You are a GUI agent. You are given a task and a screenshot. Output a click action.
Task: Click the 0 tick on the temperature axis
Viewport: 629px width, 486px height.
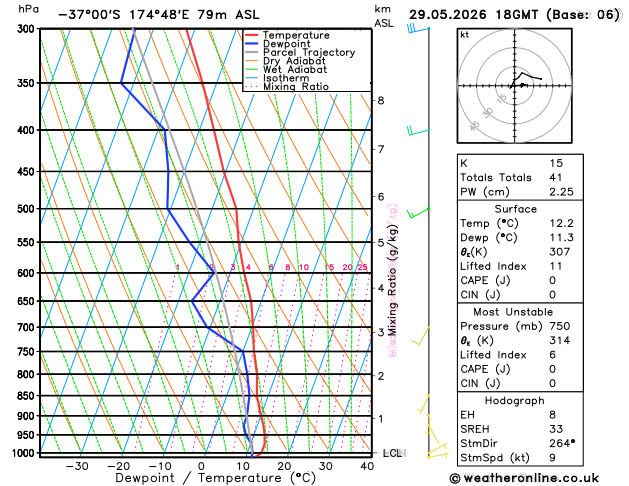click(201, 466)
